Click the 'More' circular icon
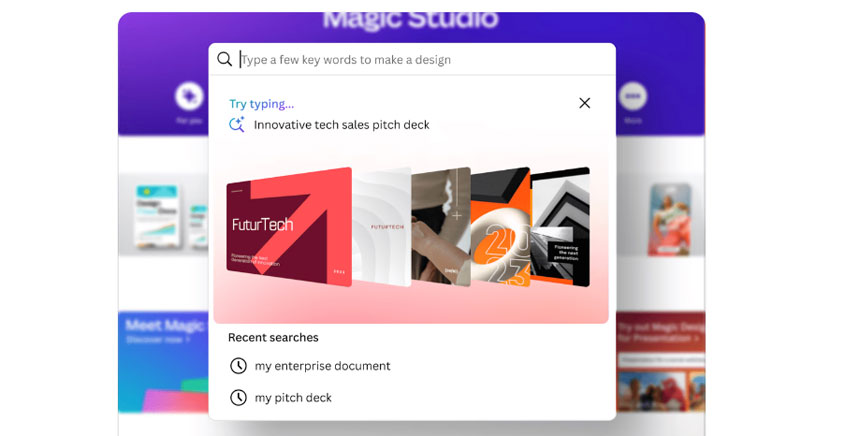 click(x=632, y=97)
